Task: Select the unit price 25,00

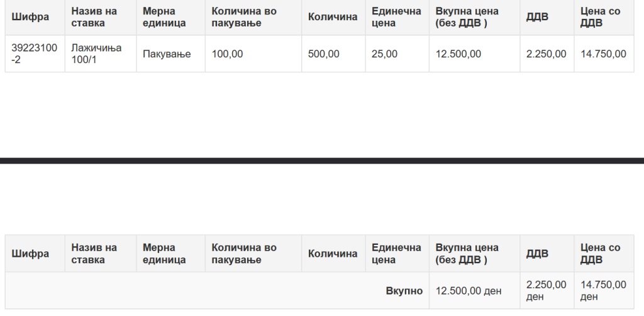Action: (384, 54)
